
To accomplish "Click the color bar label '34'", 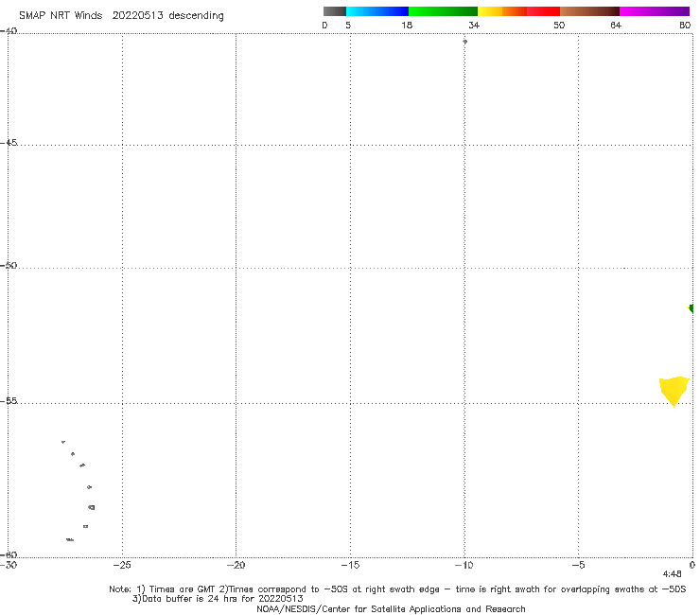I will click(474, 25).
